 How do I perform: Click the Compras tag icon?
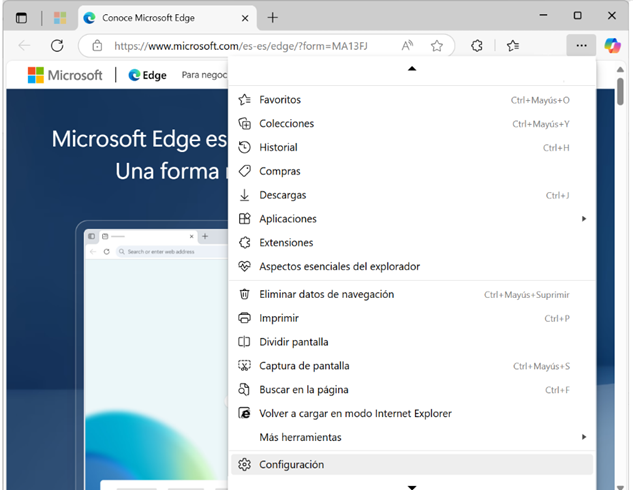tap(244, 171)
